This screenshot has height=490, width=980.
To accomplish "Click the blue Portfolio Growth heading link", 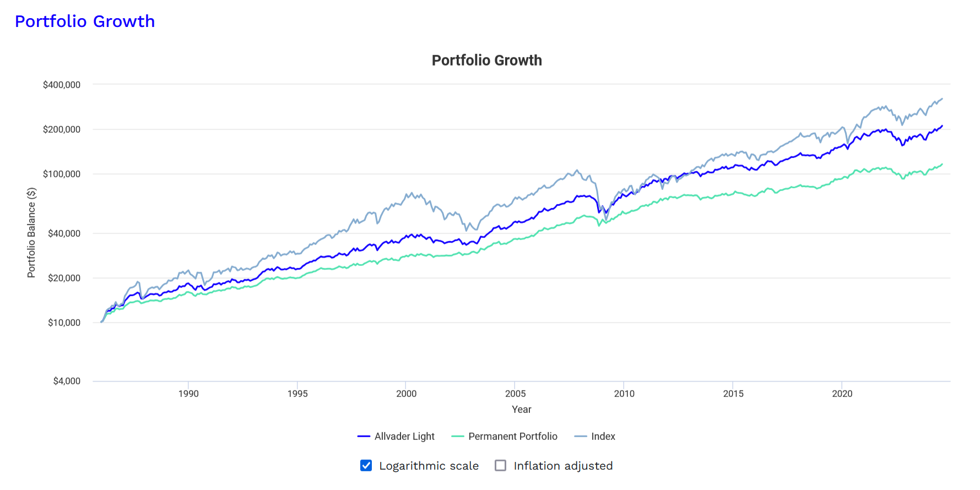I will tap(85, 21).
